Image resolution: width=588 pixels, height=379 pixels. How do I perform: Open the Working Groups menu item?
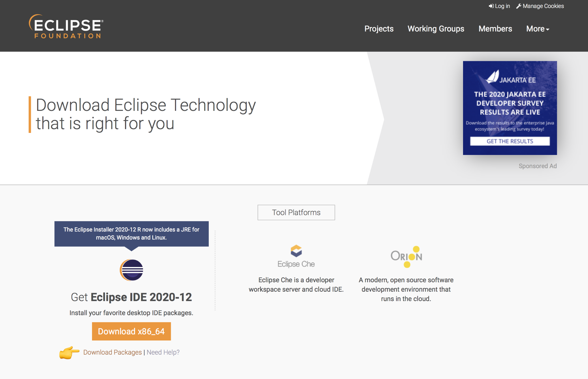tap(436, 29)
